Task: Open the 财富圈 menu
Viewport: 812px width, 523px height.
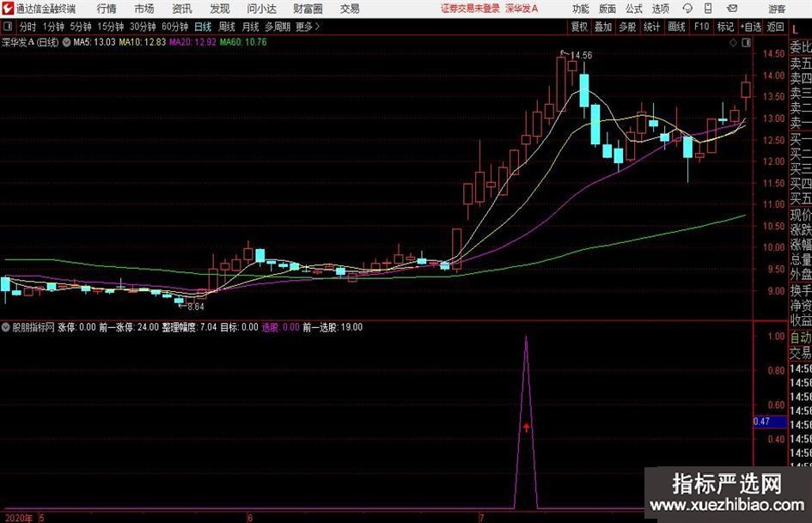Action: point(308,9)
